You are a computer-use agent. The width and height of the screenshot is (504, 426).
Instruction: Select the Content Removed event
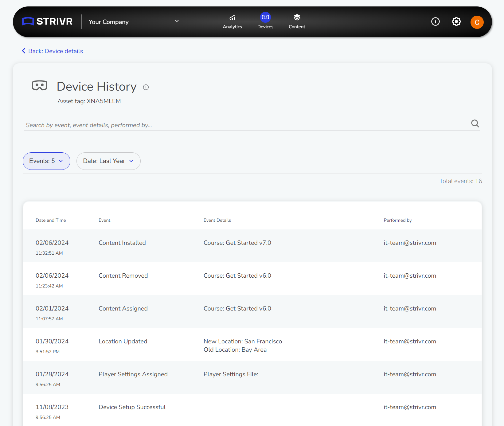[123, 276]
